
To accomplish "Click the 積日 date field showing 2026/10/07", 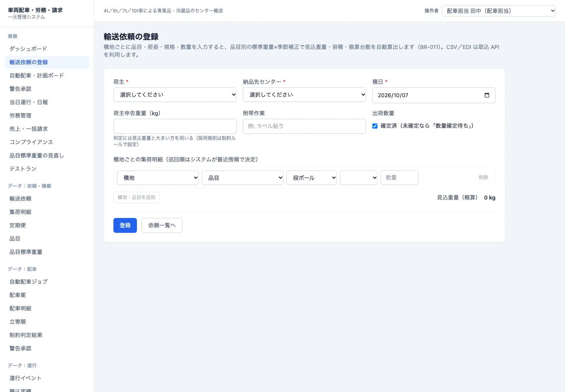I will tap(434, 95).
